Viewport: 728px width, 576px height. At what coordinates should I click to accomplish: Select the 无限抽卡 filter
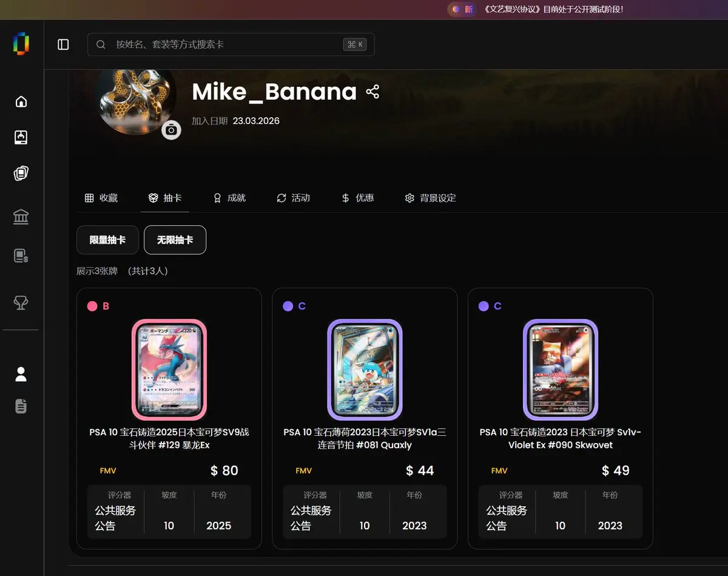(175, 240)
